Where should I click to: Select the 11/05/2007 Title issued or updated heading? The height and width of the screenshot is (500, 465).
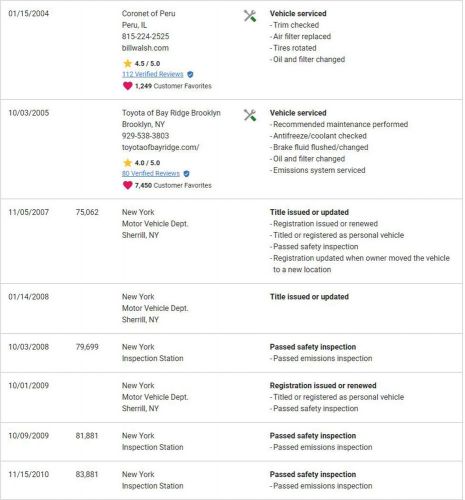(x=309, y=212)
